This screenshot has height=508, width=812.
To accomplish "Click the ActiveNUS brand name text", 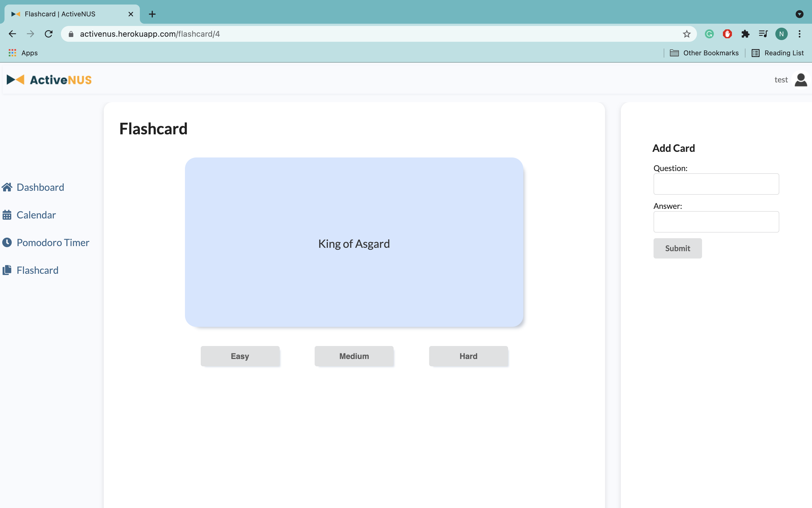I will (x=61, y=80).
